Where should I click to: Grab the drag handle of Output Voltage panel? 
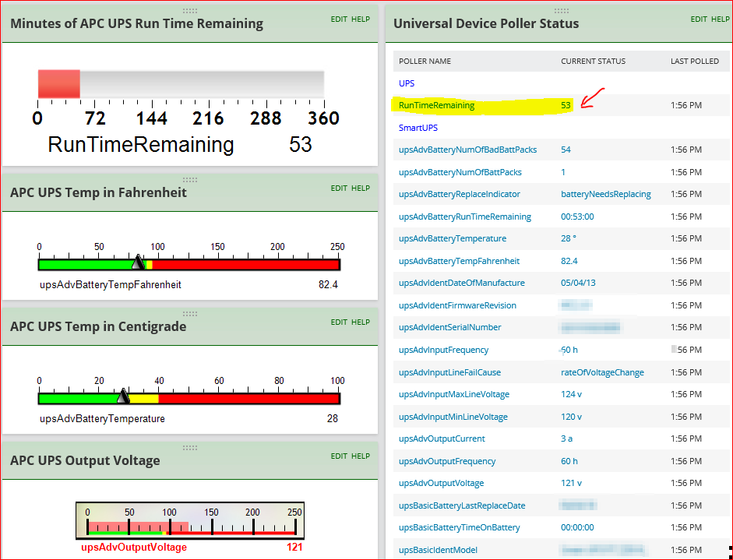click(x=190, y=448)
